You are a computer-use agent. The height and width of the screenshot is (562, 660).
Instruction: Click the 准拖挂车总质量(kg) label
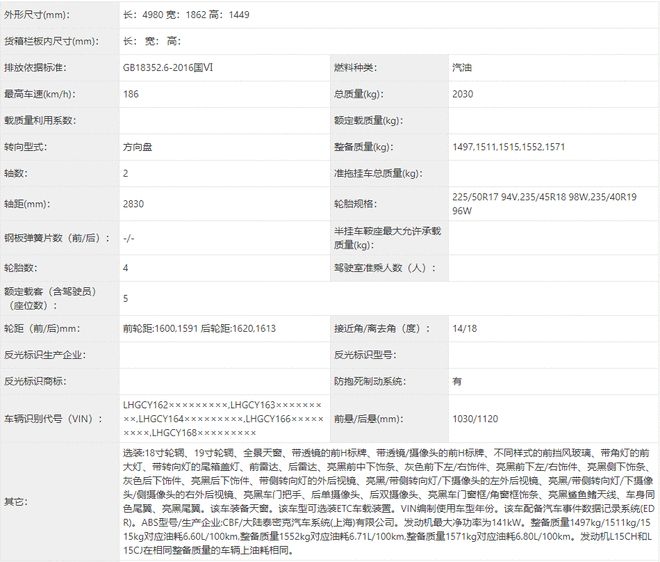point(378,173)
